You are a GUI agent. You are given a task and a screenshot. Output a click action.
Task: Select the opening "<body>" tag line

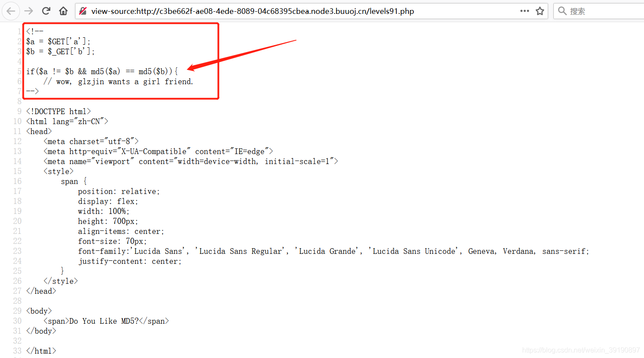pos(39,311)
